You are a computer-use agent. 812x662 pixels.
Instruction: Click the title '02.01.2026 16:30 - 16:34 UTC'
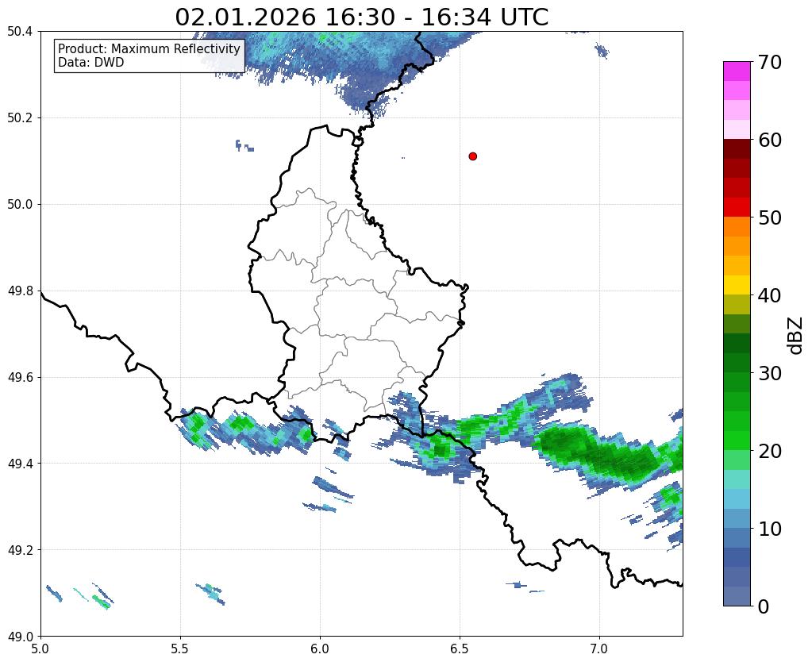tap(361, 17)
